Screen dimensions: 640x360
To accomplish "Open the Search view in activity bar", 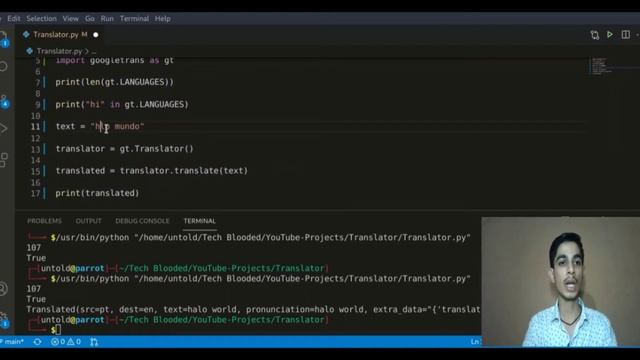I will (x=4, y=66).
